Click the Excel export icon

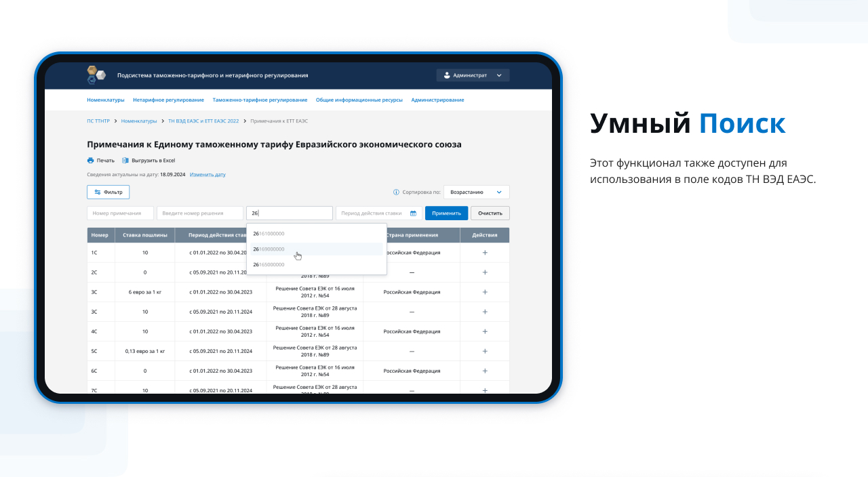(x=125, y=161)
